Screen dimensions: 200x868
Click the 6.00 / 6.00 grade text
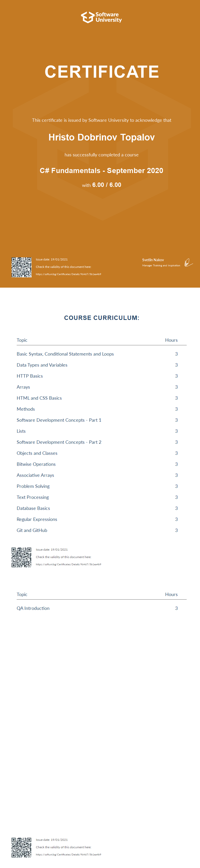[x=107, y=185]
